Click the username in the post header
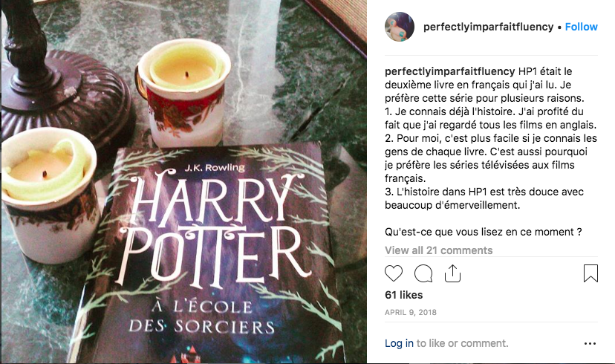This screenshot has height=364, width=615. [488, 27]
